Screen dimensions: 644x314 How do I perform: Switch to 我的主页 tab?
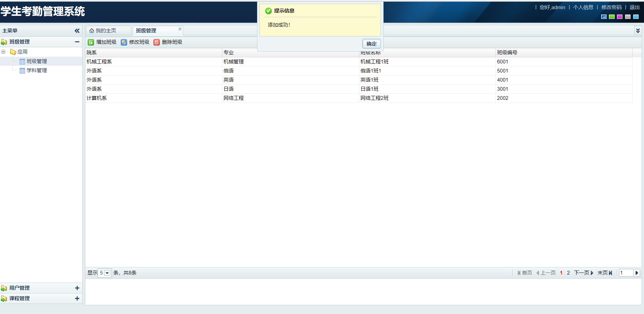[108, 31]
